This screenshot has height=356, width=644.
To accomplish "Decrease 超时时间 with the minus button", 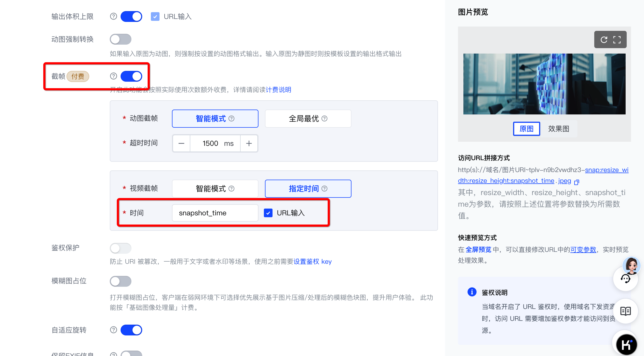I will click(181, 143).
